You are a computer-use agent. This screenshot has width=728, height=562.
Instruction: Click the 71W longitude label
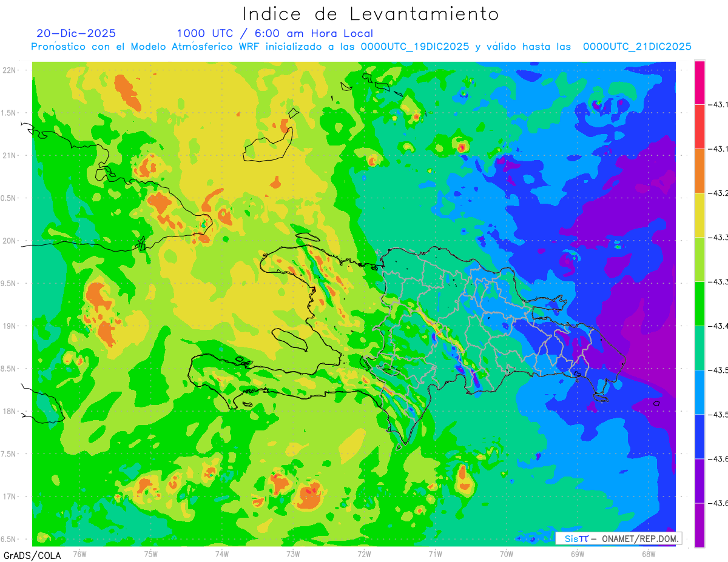(435, 554)
